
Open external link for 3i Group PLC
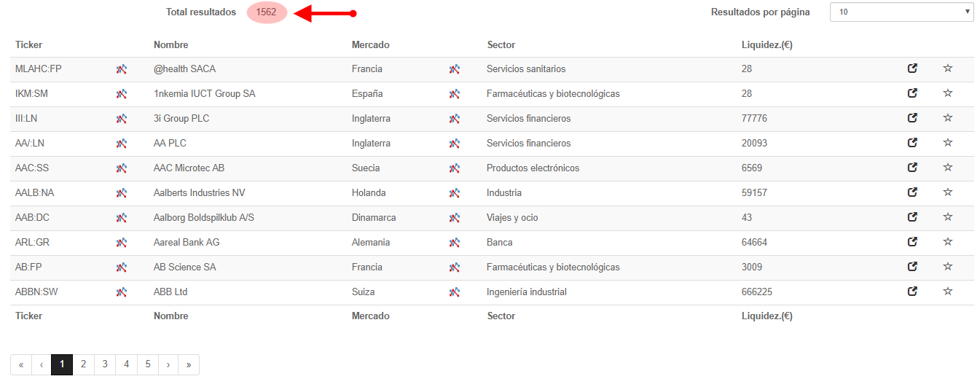[912, 118]
